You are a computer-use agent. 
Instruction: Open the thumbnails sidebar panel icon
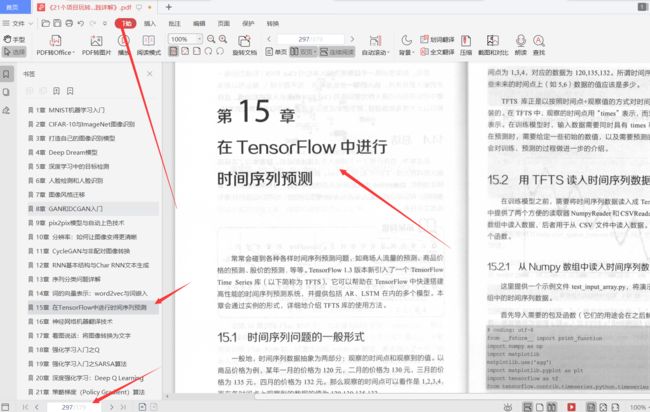click(7, 92)
